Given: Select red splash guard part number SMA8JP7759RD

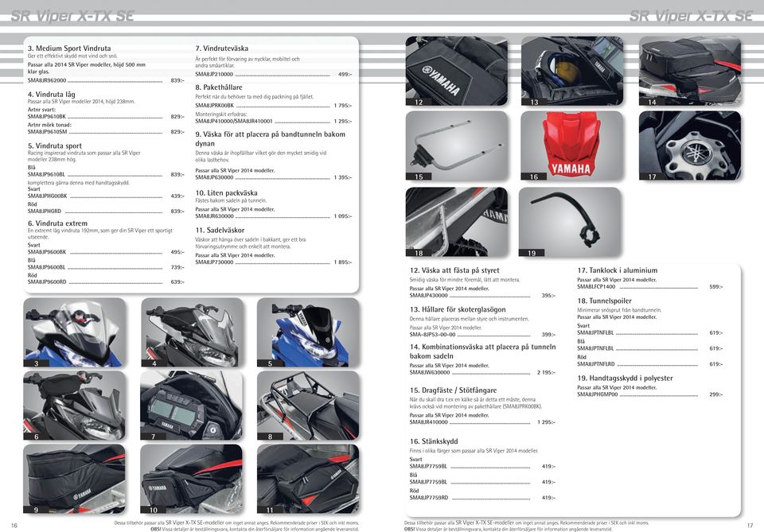Looking at the screenshot, I should click(429, 498).
